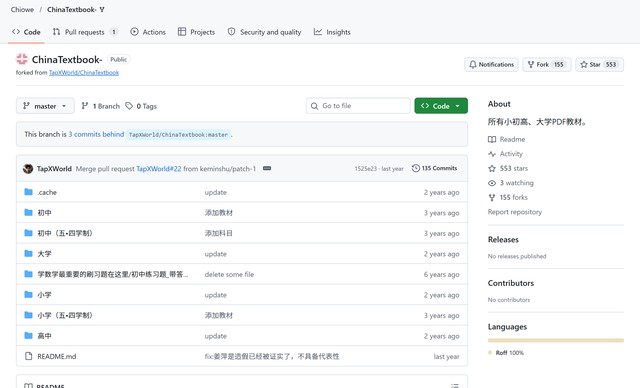Open the Releases heading link
Screen dimensions: 640x388
[503, 239]
